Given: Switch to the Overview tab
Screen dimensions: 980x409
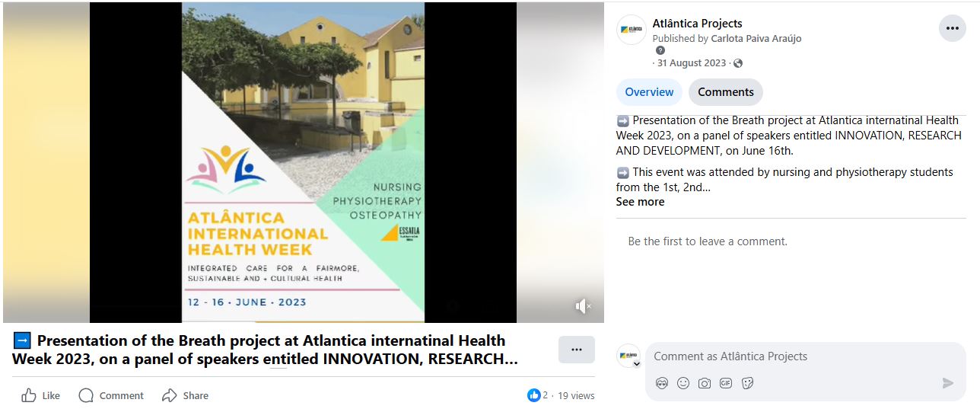Looking at the screenshot, I should pos(649,92).
